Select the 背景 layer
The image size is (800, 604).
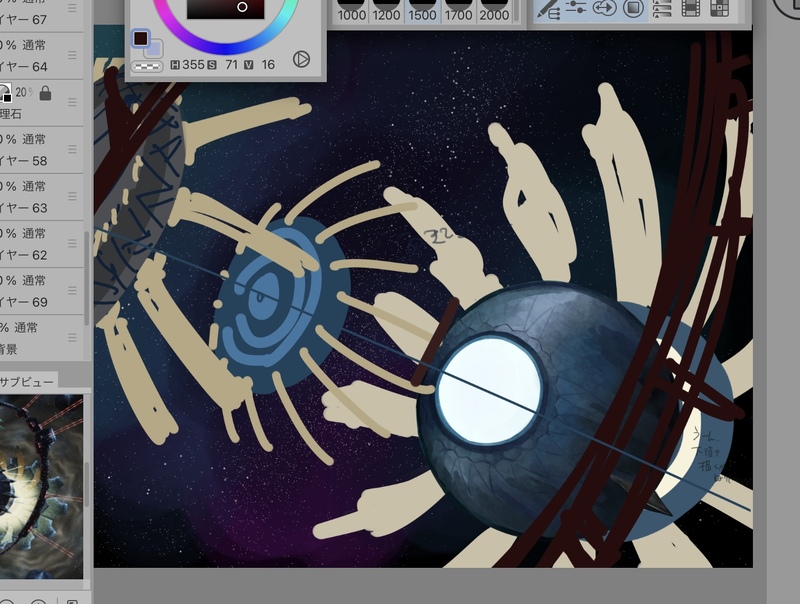(x=41, y=338)
